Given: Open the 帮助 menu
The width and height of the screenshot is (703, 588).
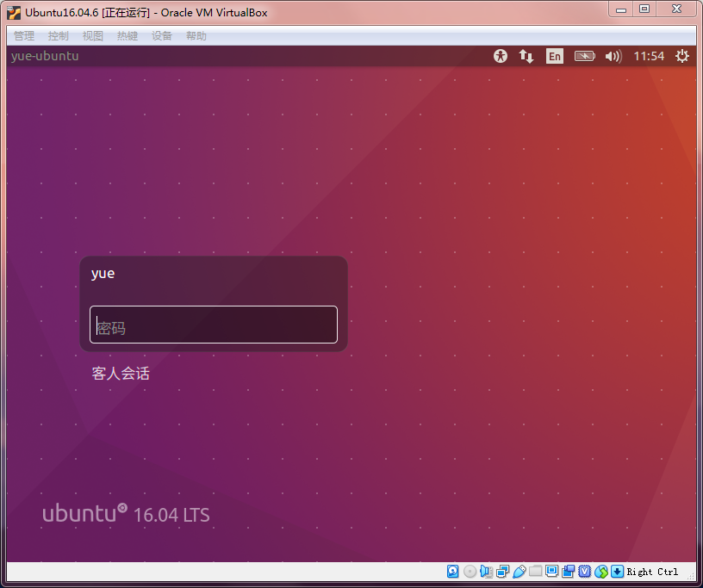Looking at the screenshot, I should 196,36.
